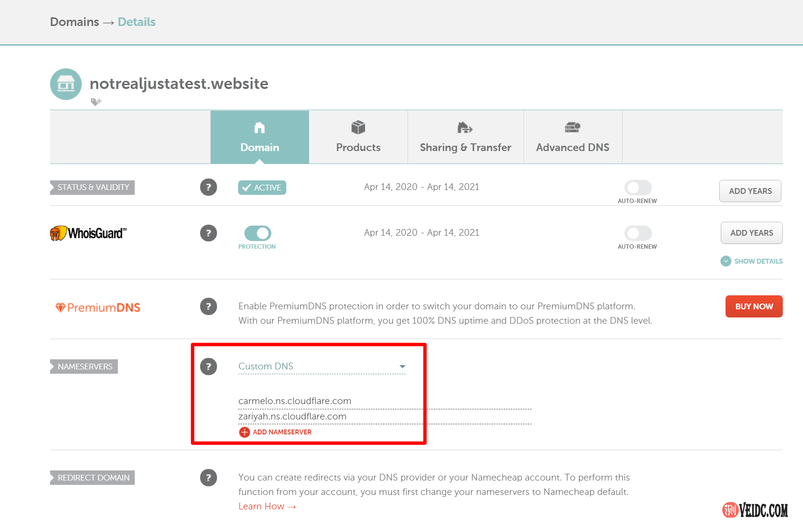Toggle domain auto-renew in Status row
Viewport: 803px width, 532px height.
[638, 188]
